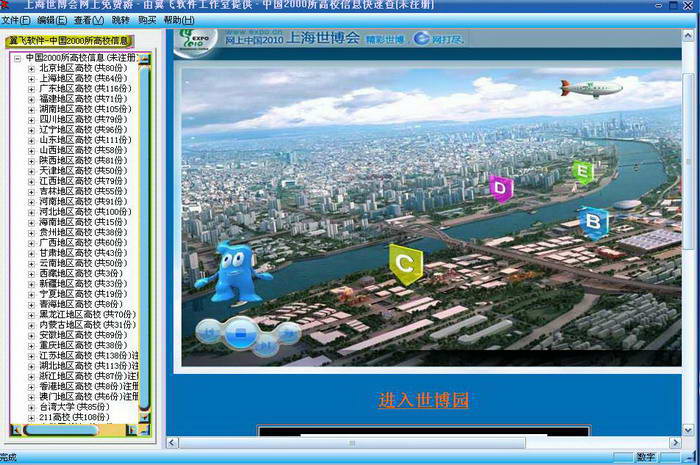Click the 数字 indicator in the status bar
Viewport: 700px width, 465px height.
pyautogui.click(x=646, y=457)
